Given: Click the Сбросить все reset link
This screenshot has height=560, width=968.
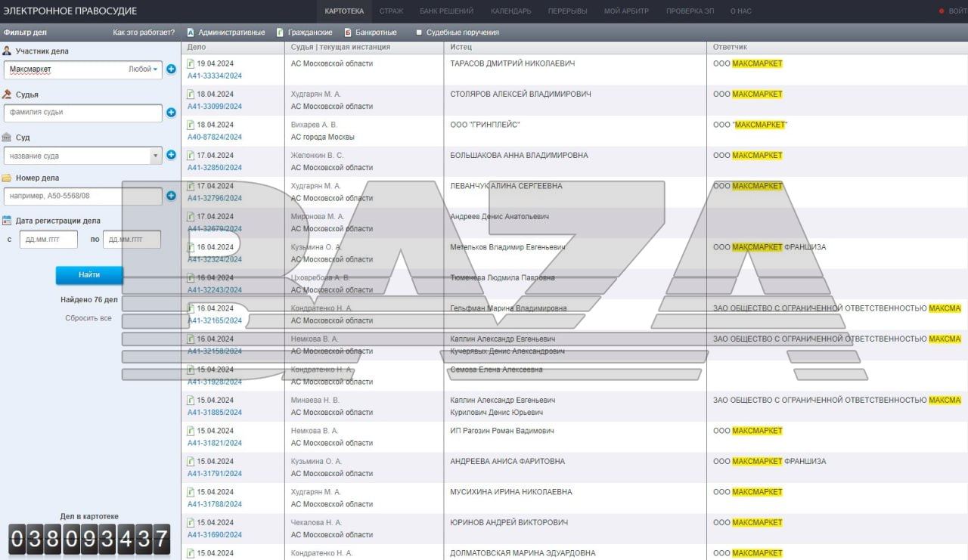Looking at the screenshot, I should (88, 318).
